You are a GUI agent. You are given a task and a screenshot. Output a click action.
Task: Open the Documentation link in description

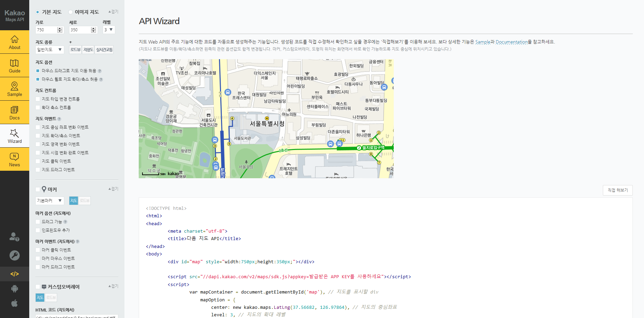pyautogui.click(x=512, y=42)
